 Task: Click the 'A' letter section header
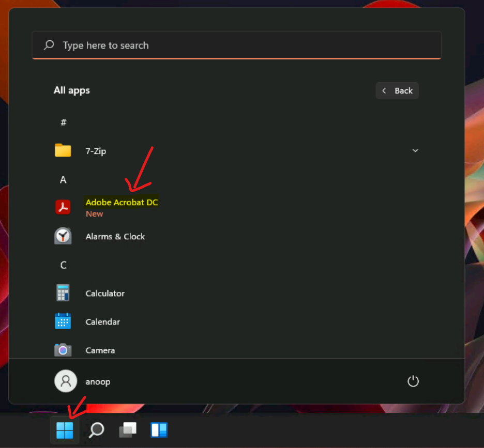pyautogui.click(x=63, y=180)
